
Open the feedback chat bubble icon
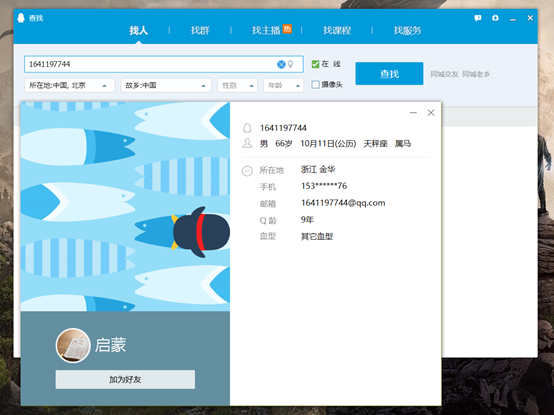point(478,18)
